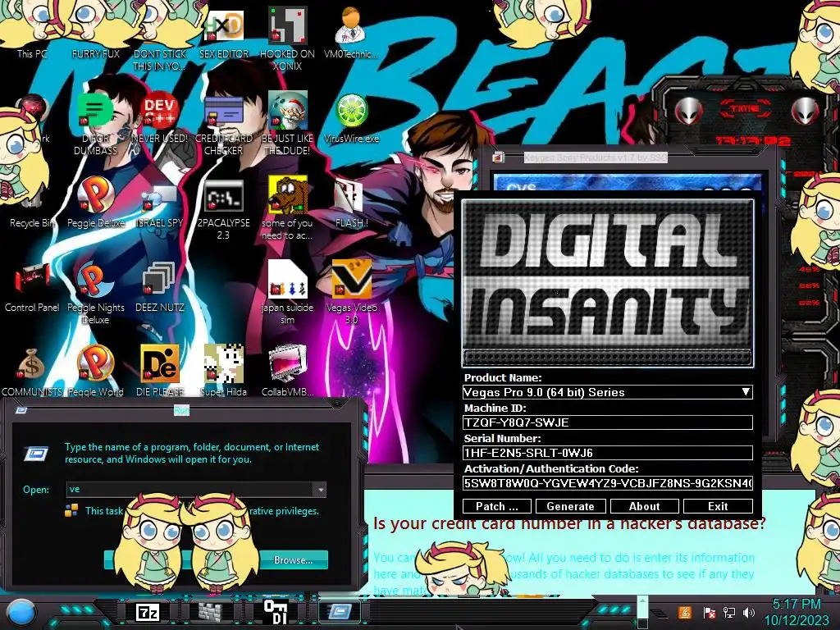Click the Generate button in keygen

(571, 506)
